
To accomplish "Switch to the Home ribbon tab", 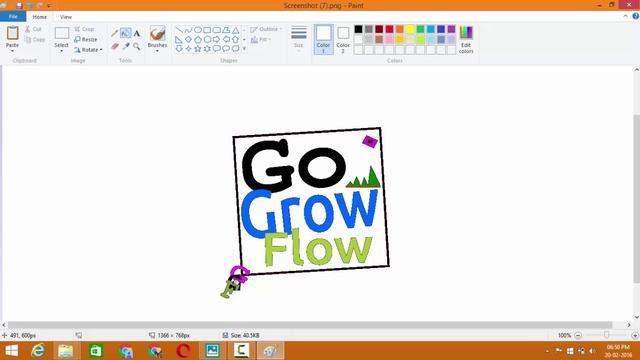I will 40,17.
